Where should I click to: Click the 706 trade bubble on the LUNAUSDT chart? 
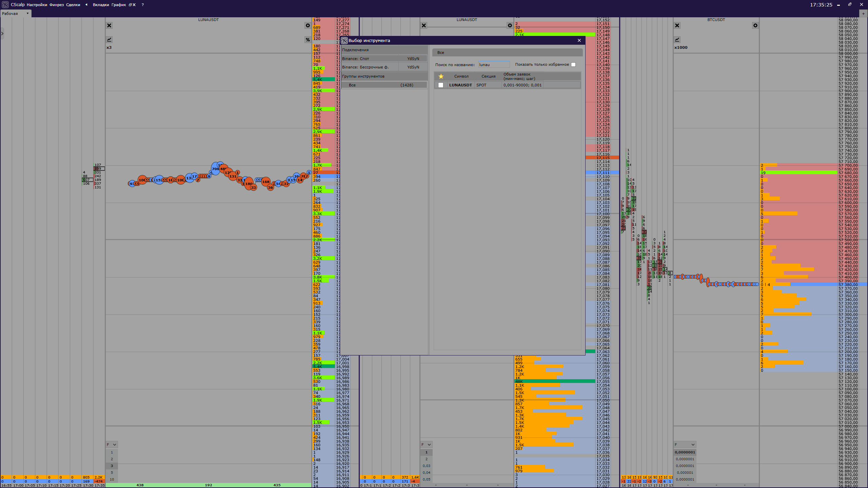216,169
